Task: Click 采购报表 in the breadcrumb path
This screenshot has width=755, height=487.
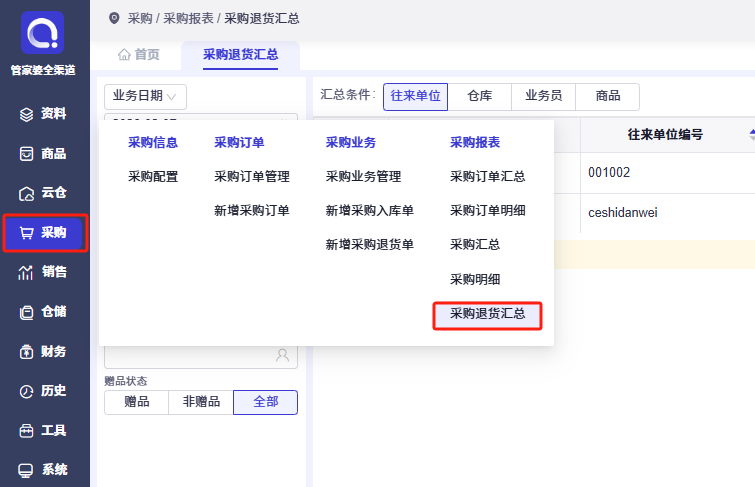Action: click(x=188, y=18)
